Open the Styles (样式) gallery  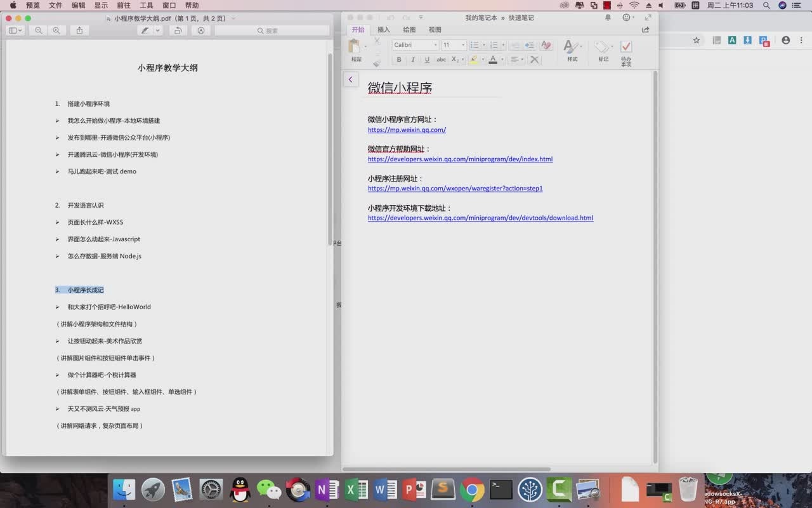click(572, 51)
